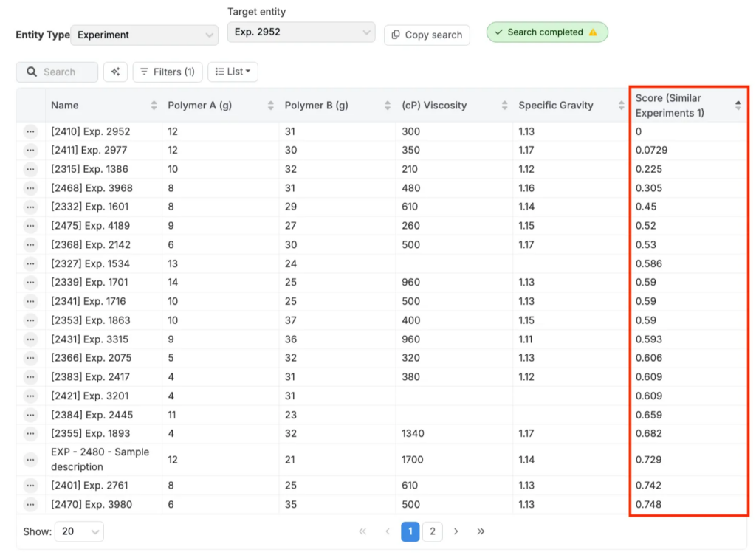The width and height of the screenshot is (756, 555).
Task: Sort the Polymer A (g) column
Action: point(271,106)
